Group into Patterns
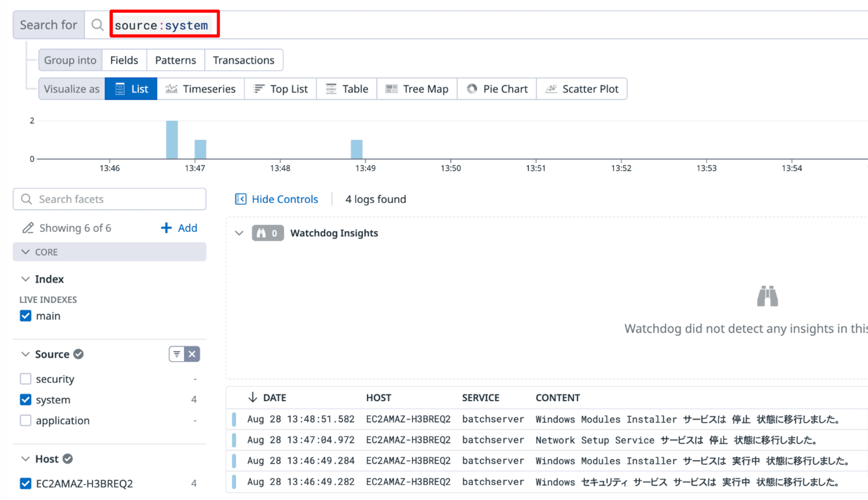The image size is (868, 500). pyautogui.click(x=175, y=60)
